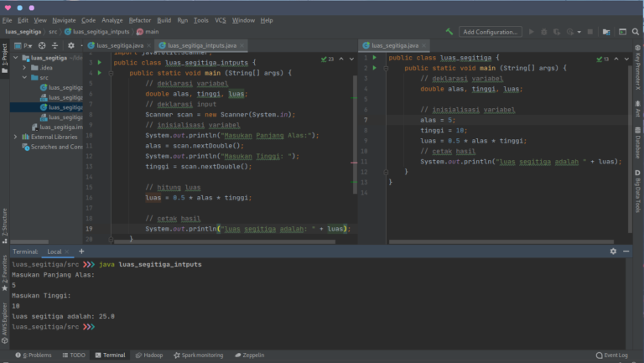
Task: Collapse the src folder in project tree
Action: click(24, 77)
